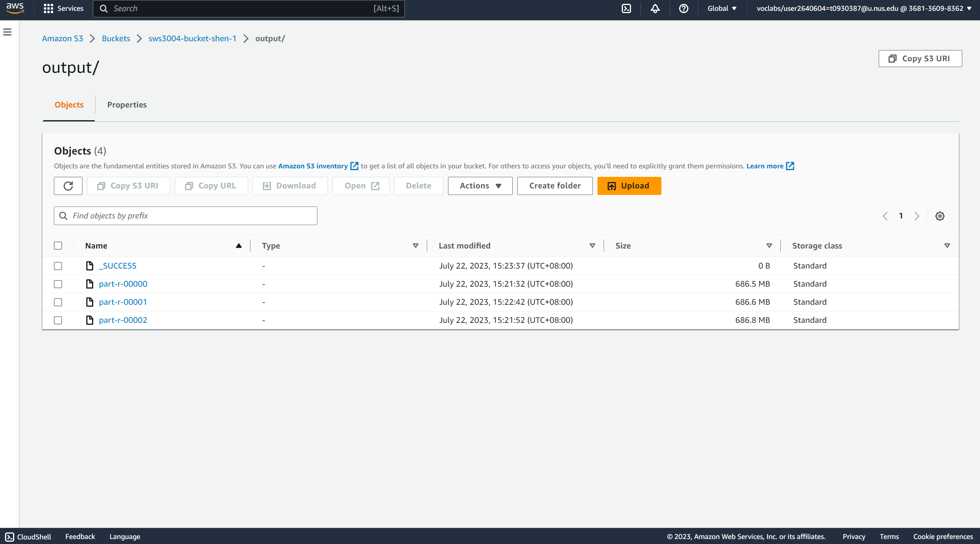Go to previous page of objects
This screenshot has width=980, height=544.
click(885, 216)
